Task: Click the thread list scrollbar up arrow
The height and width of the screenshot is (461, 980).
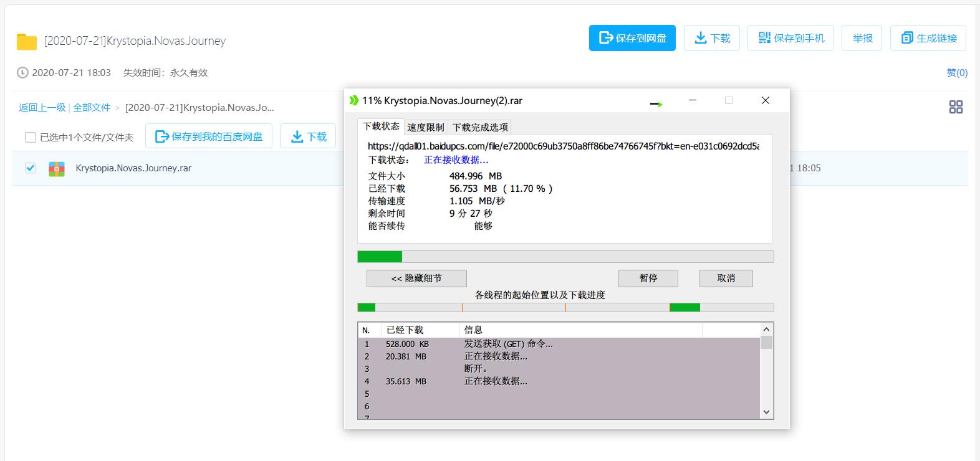Action: tap(767, 329)
